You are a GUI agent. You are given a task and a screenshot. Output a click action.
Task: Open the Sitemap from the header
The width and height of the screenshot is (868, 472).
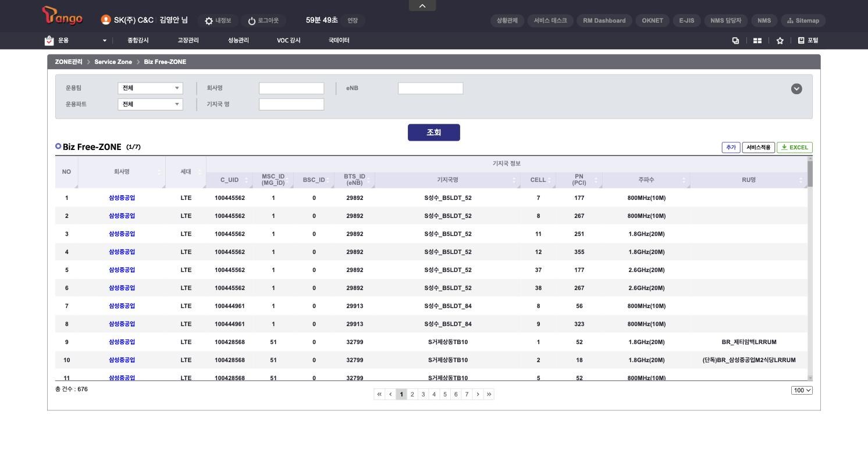coord(803,20)
